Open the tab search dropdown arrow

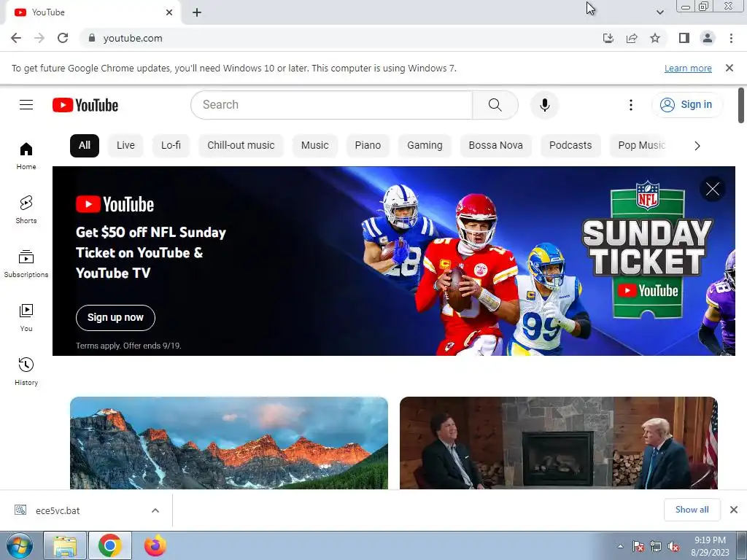click(x=659, y=12)
